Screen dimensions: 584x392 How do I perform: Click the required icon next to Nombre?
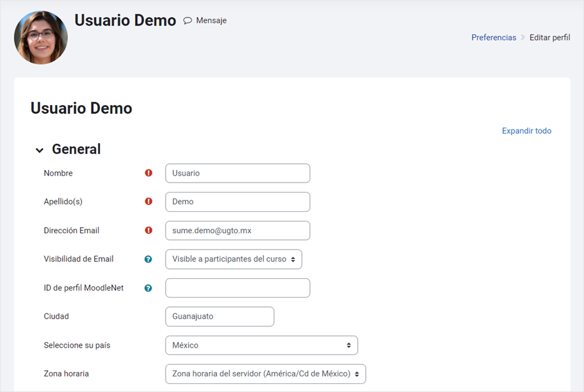pyautogui.click(x=149, y=173)
